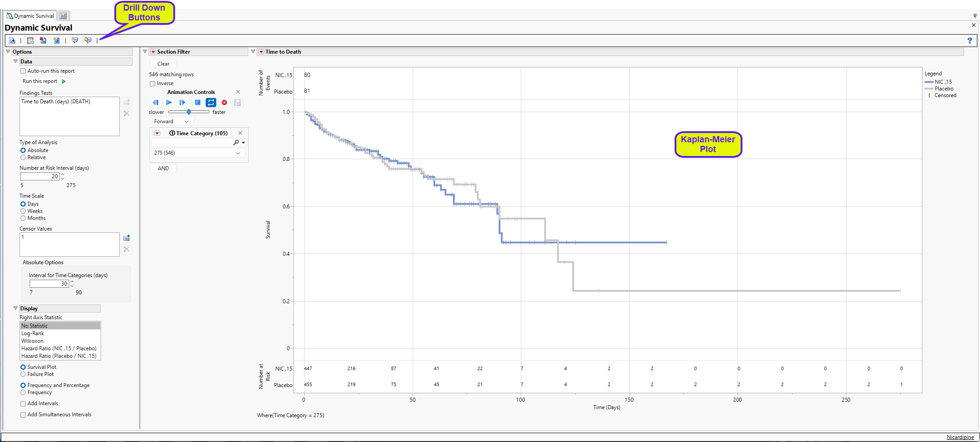This screenshot has height=442, width=980.
Task: Select Hazard Ratio (NIC .15 / Placebo)
Action: 60,348
